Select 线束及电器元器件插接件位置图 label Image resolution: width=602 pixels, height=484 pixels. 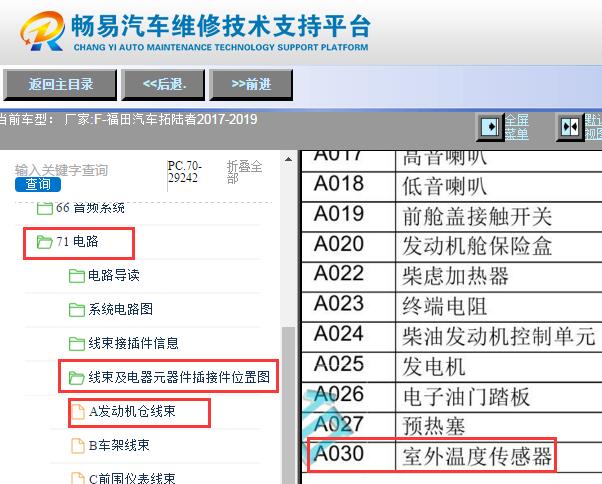pos(179,377)
